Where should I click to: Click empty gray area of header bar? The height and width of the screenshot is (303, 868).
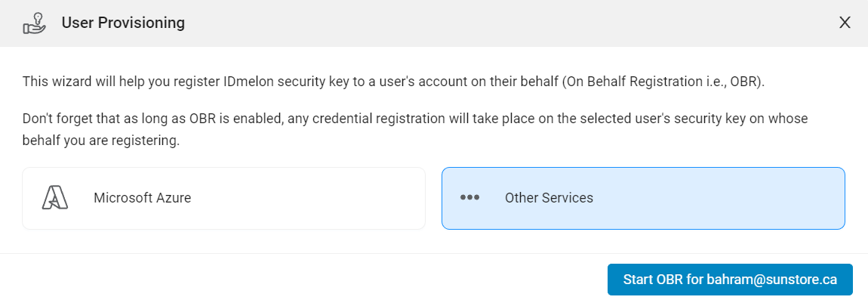[498, 23]
